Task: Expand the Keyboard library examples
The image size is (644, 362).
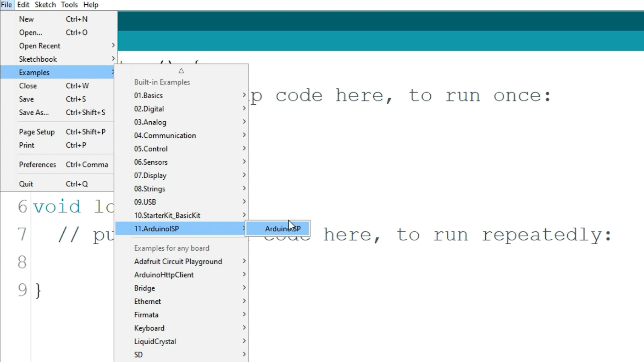Action: (181, 328)
